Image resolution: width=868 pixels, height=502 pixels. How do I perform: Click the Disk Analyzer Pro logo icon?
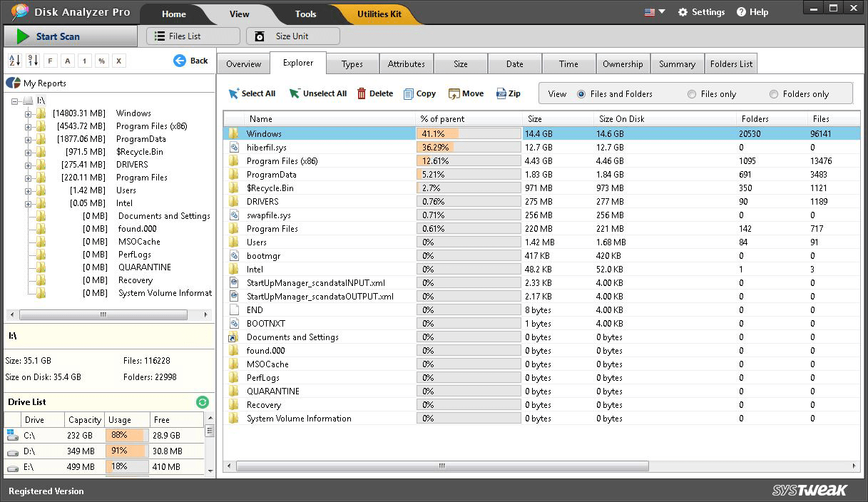pyautogui.click(x=19, y=12)
